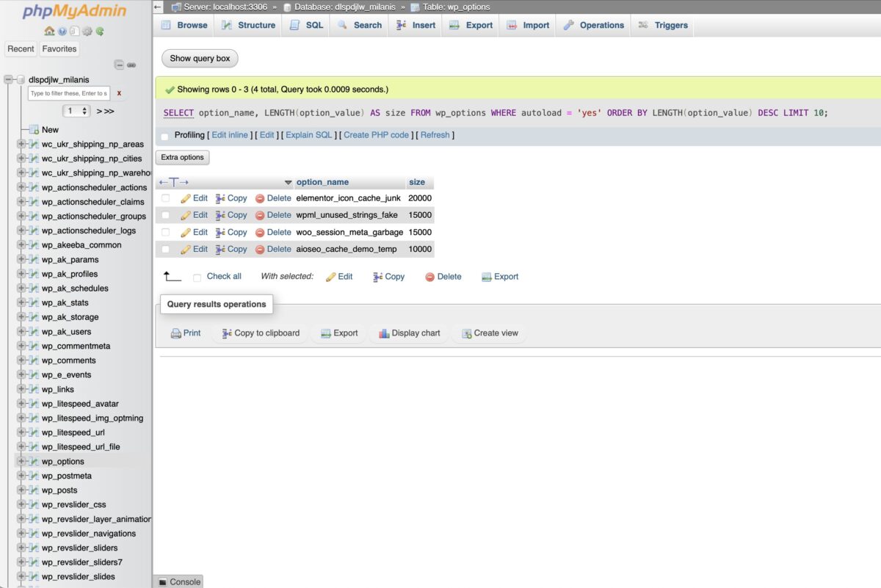881x588 pixels.
Task: Open the column options dropdown triangle in header
Action: [x=289, y=182]
